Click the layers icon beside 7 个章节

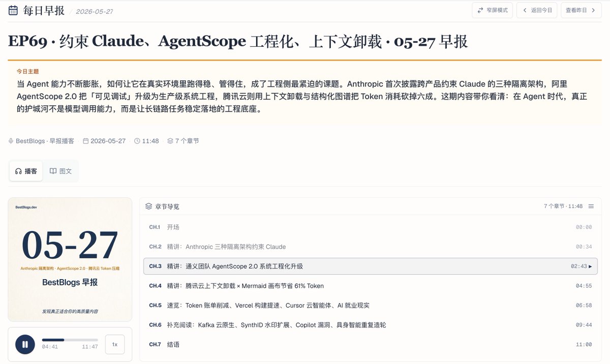(x=170, y=141)
